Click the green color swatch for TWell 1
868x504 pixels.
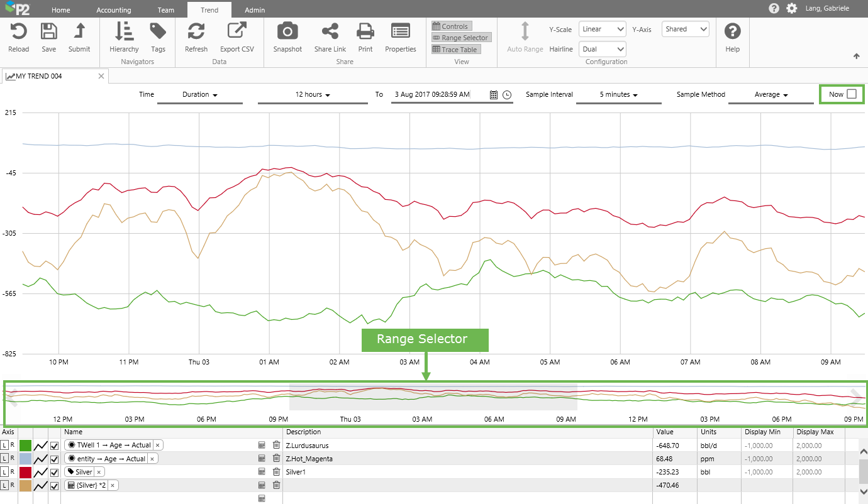[x=25, y=445]
